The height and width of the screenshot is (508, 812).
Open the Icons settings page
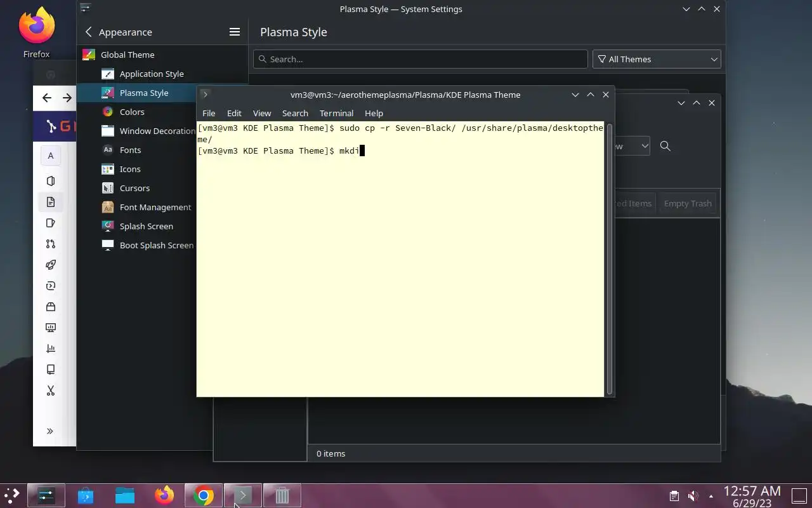[x=130, y=169]
